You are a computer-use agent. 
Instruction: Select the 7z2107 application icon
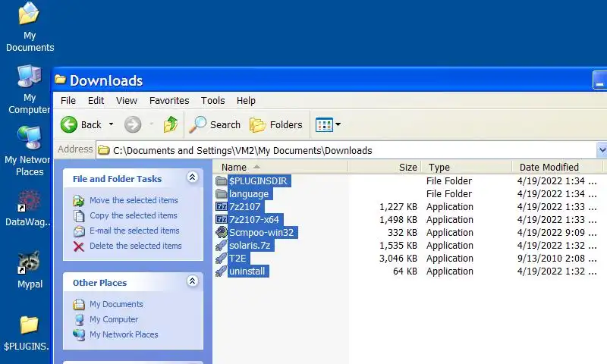(x=221, y=206)
